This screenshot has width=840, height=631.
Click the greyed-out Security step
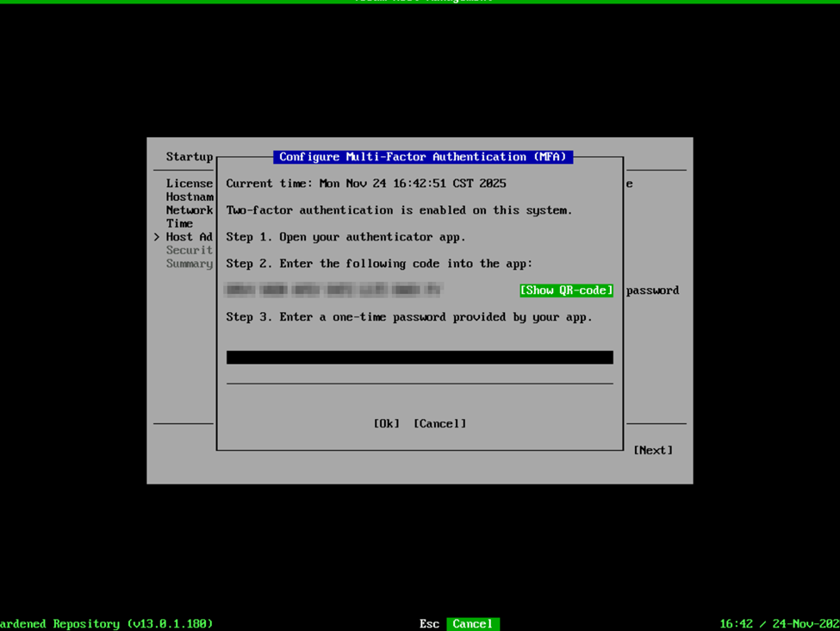click(189, 250)
